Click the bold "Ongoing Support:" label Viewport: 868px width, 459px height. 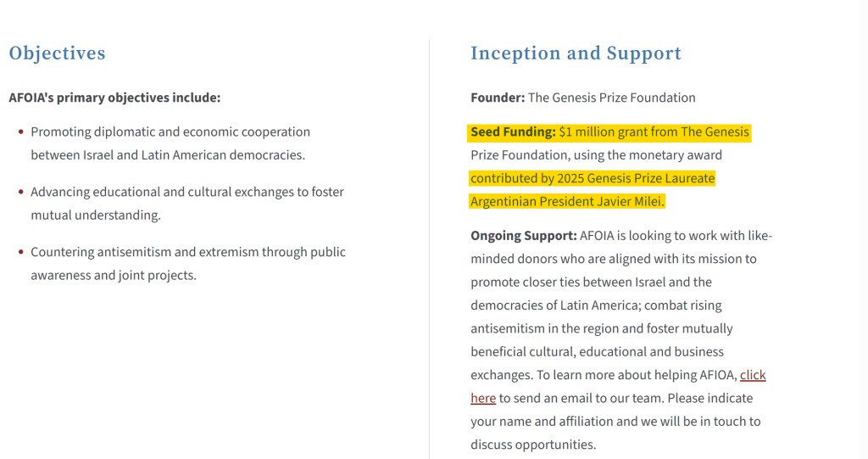[523, 235]
